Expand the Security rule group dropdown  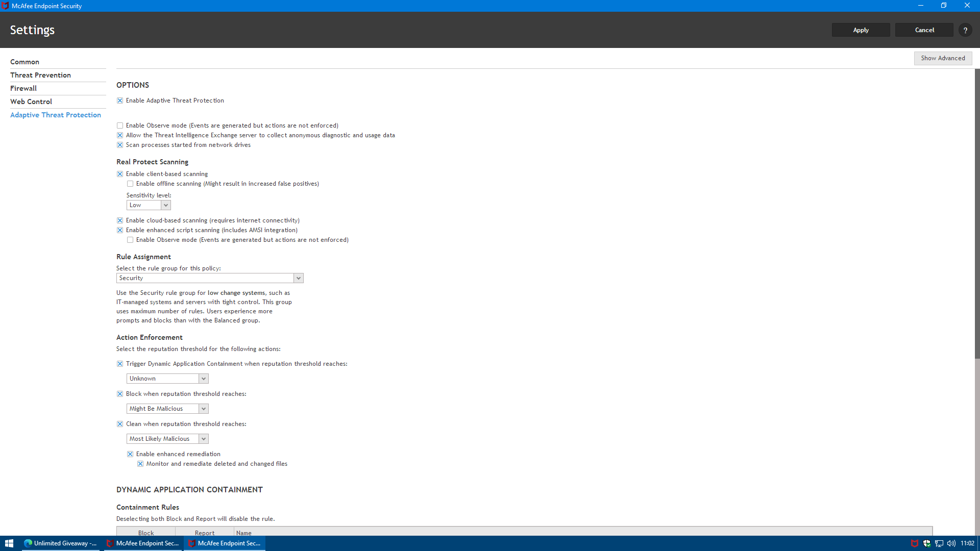[298, 278]
